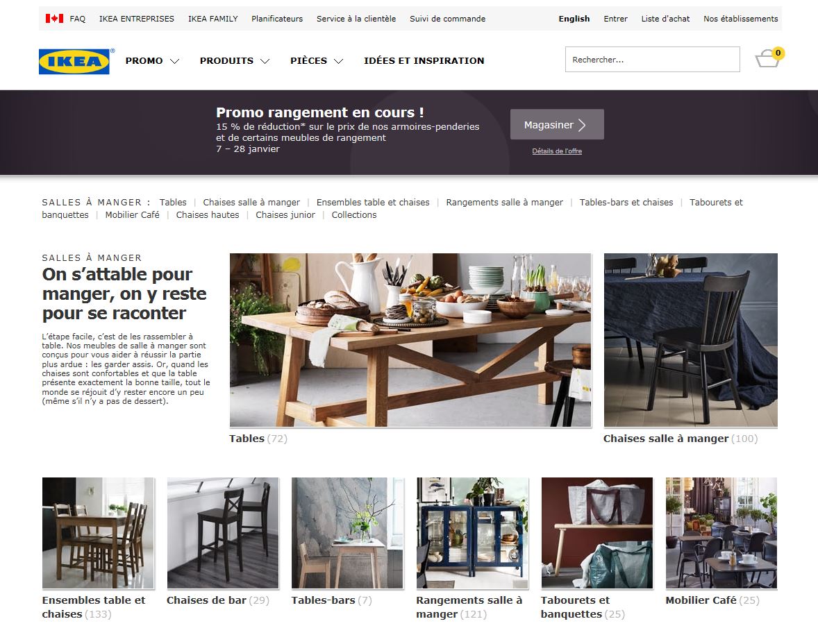818x644 pixels.
Task: Open the Tables-bars thumbnail image
Action: tap(347, 533)
